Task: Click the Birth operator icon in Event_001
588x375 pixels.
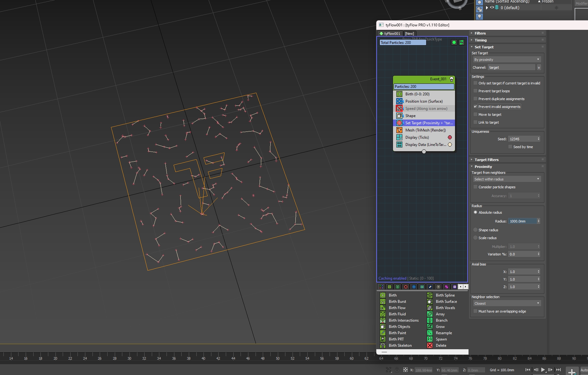Action: pyautogui.click(x=399, y=94)
